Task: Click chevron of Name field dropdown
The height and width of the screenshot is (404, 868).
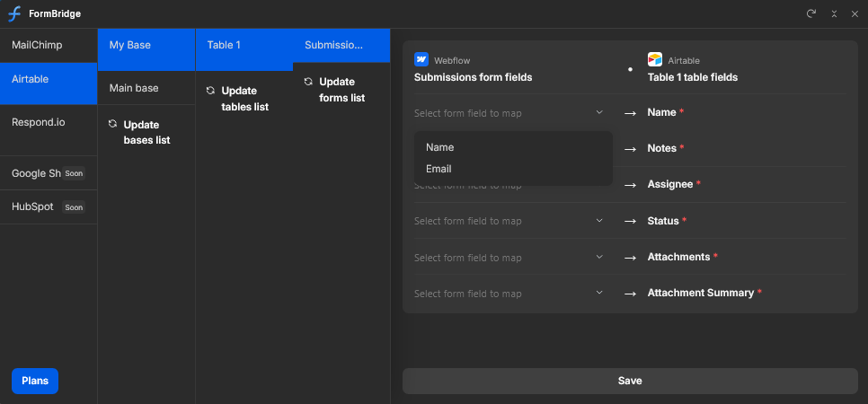Action: (x=599, y=112)
